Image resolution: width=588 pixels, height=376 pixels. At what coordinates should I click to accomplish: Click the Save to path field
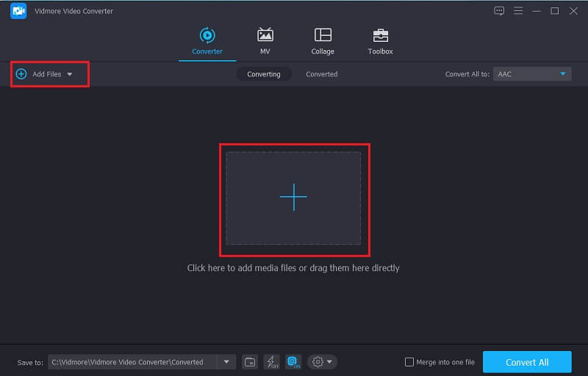click(132, 362)
